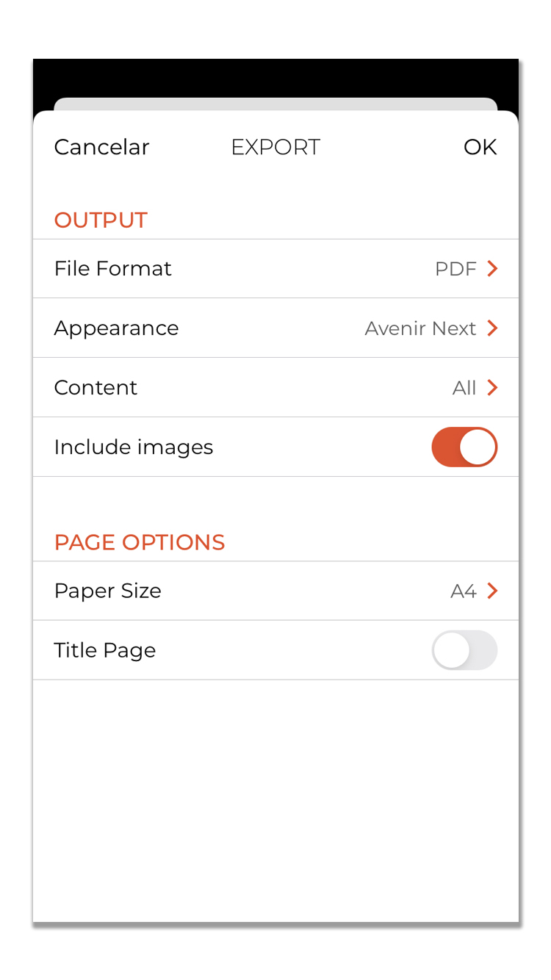Open the Paper Size row
The width and height of the screenshot is (551, 980).
(275, 591)
